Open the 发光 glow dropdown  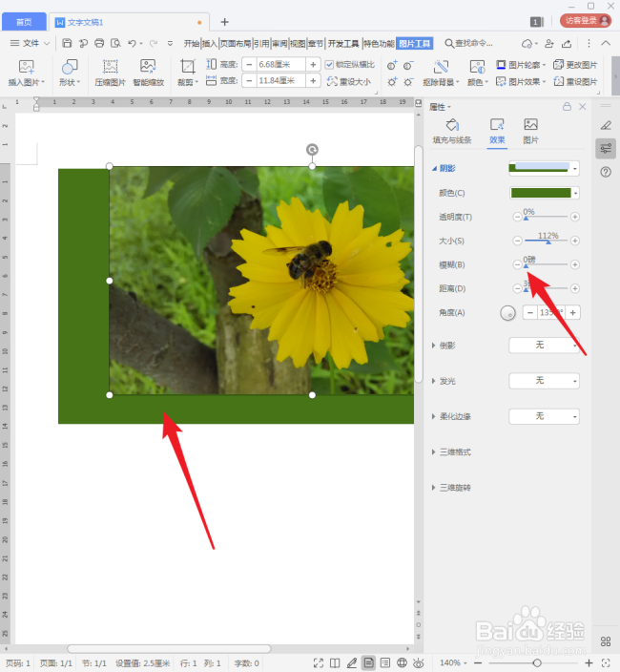[544, 381]
